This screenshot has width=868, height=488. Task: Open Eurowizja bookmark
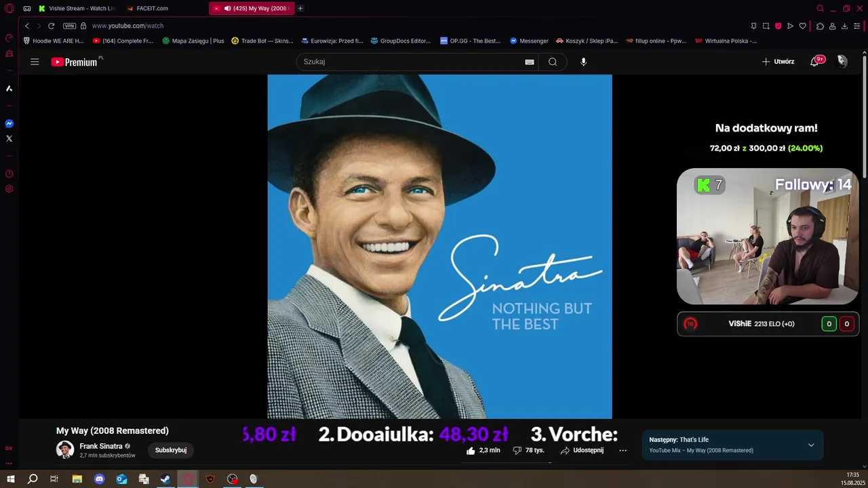pyautogui.click(x=332, y=41)
